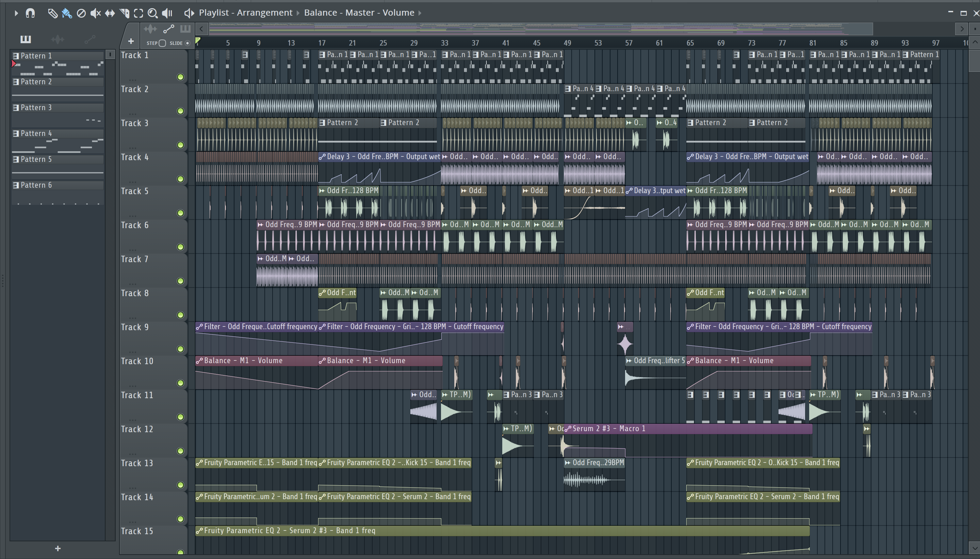The width and height of the screenshot is (980, 559).
Task: Add new pattern with bottom plus button
Action: click(x=58, y=548)
